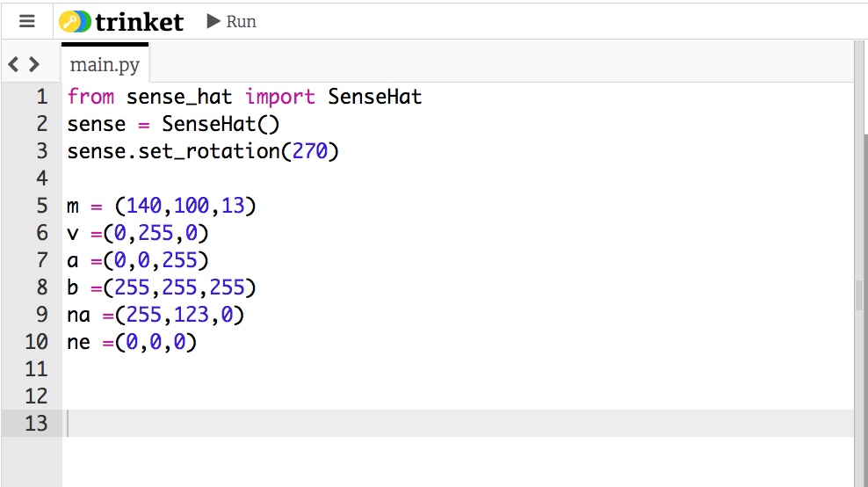868x487 pixels.
Task: Open the hamburger menu
Action: coord(27,21)
